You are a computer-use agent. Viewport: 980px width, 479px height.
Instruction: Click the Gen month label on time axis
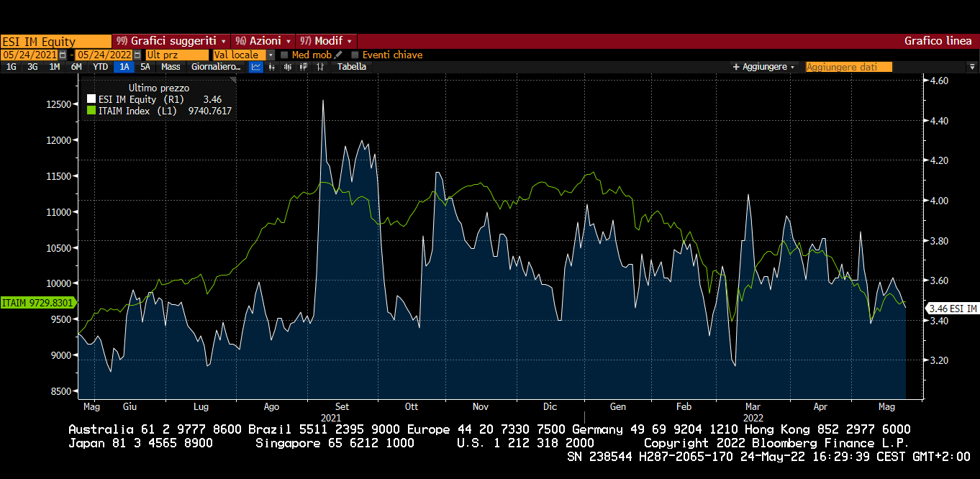[618, 406]
